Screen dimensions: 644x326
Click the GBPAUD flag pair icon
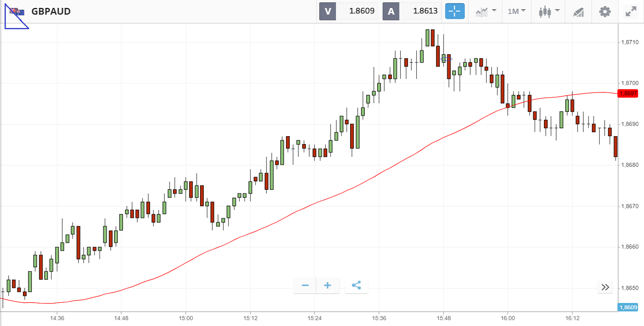[17, 12]
